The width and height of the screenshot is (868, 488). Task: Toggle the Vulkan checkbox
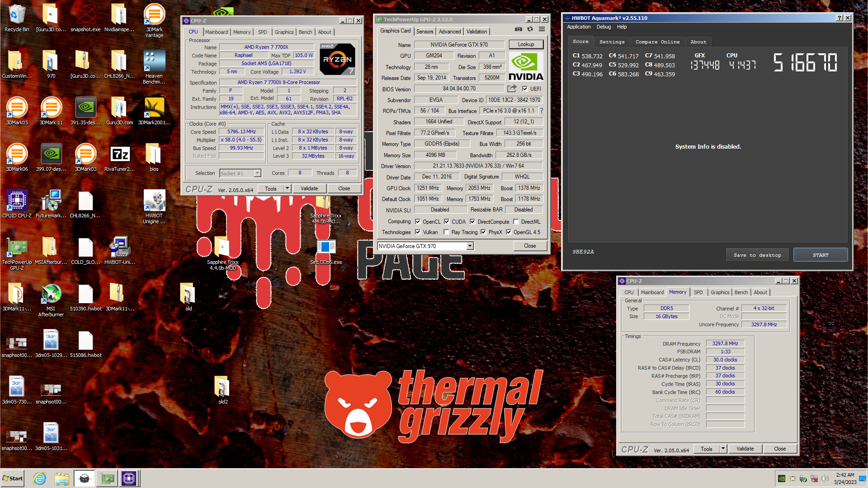418,232
